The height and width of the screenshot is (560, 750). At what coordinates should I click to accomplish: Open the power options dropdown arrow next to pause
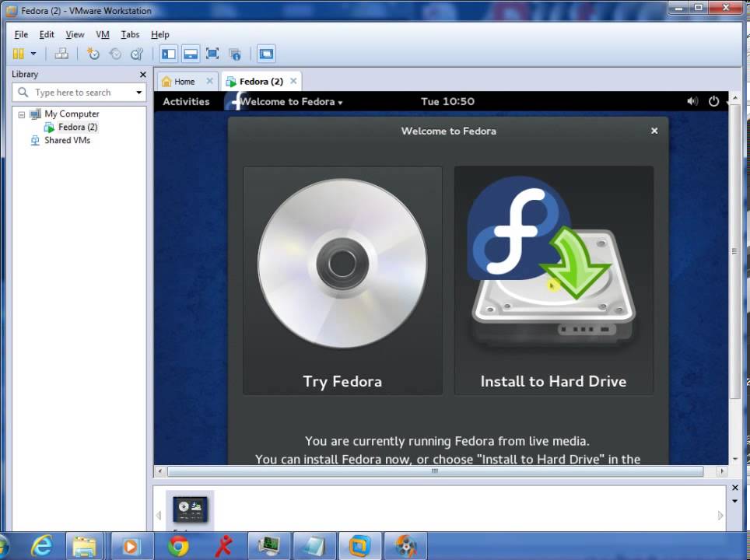33,54
